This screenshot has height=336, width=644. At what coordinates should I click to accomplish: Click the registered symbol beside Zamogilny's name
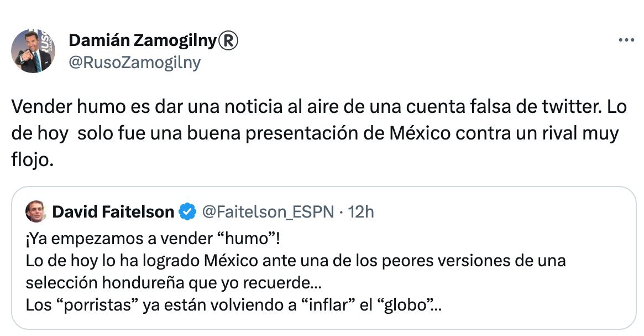pos(230,40)
